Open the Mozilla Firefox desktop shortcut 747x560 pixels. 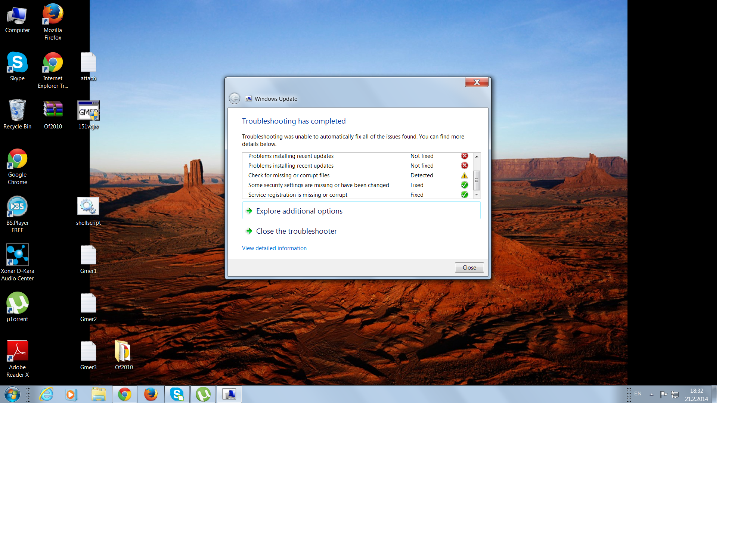(x=53, y=15)
